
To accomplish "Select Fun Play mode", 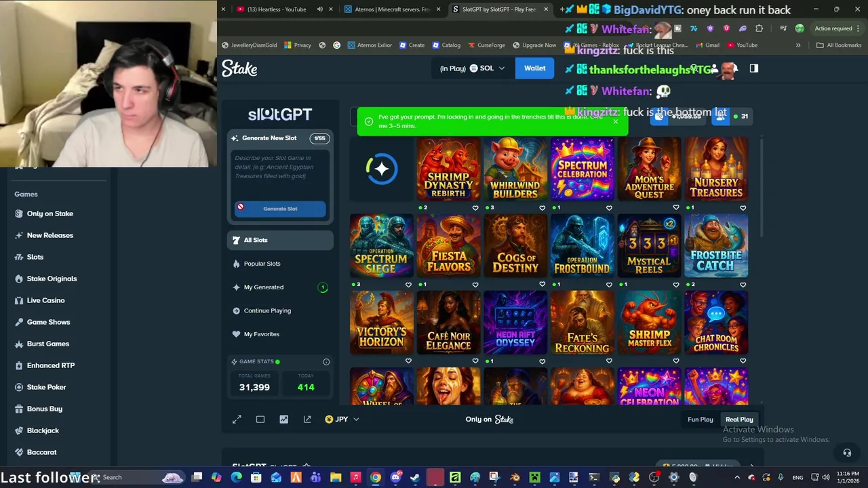I will tap(701, 420).
